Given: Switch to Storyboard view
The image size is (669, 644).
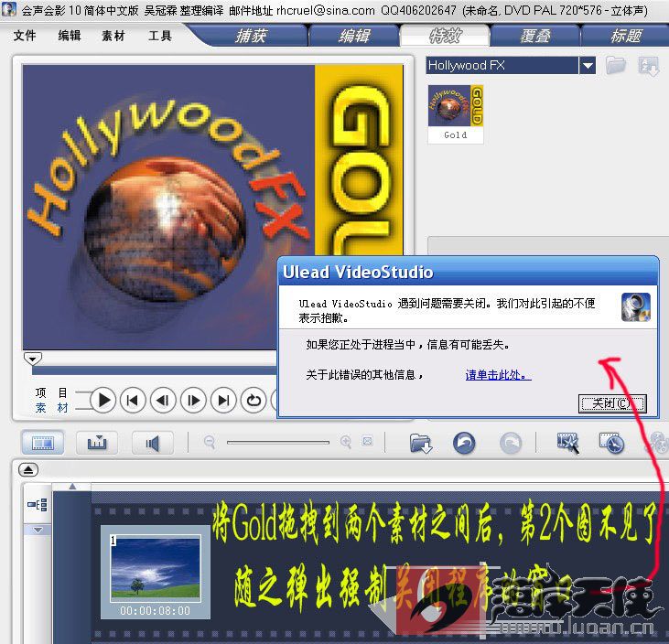Looking at the screenshot, I should pyautogui.click(x=43, y=442).
